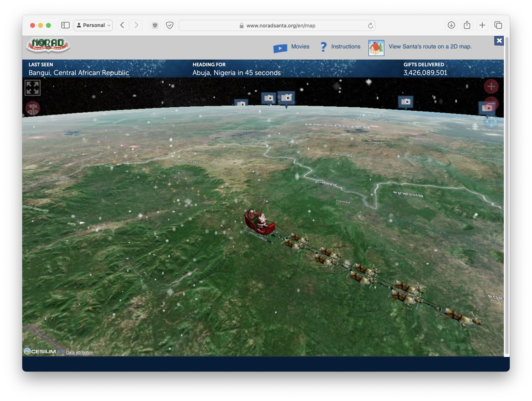
Task: Open View Santa's route on 2D map
Action: (430, 46)
